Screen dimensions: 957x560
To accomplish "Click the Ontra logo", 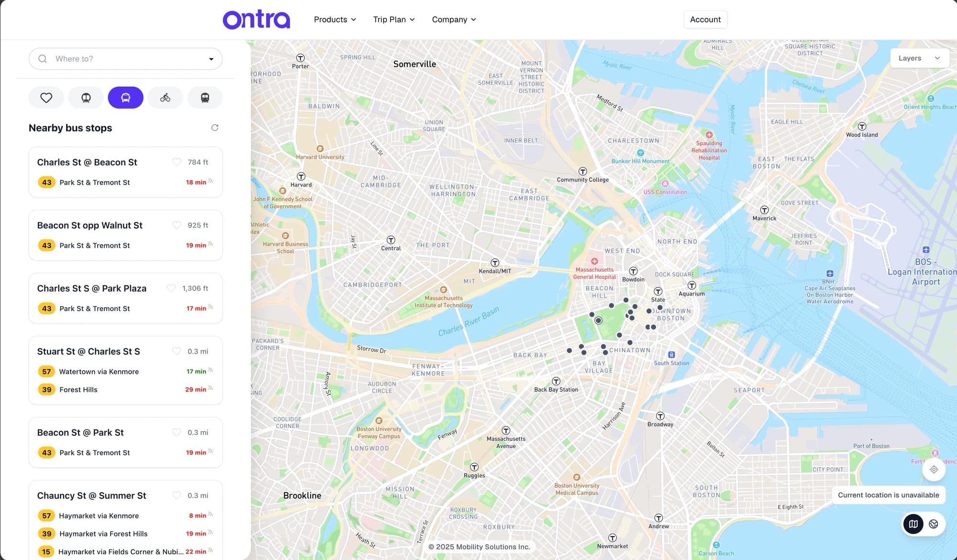I will [256, 20].
